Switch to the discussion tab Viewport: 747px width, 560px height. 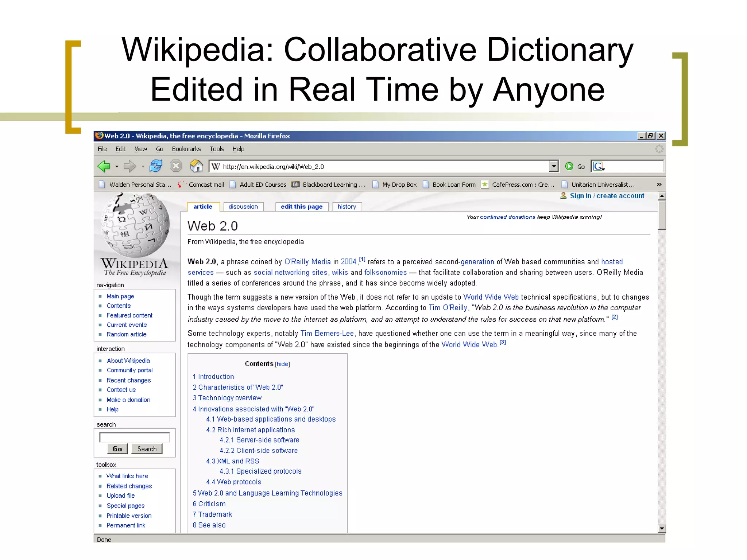[x=243, y=207]
